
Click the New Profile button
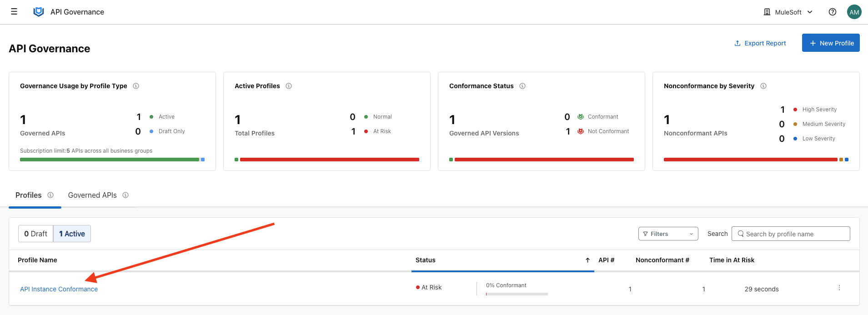pos(830,43)
